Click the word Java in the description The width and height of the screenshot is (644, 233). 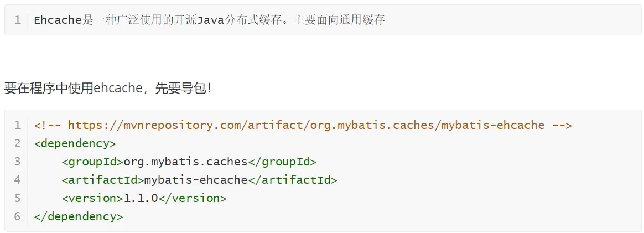211,20
